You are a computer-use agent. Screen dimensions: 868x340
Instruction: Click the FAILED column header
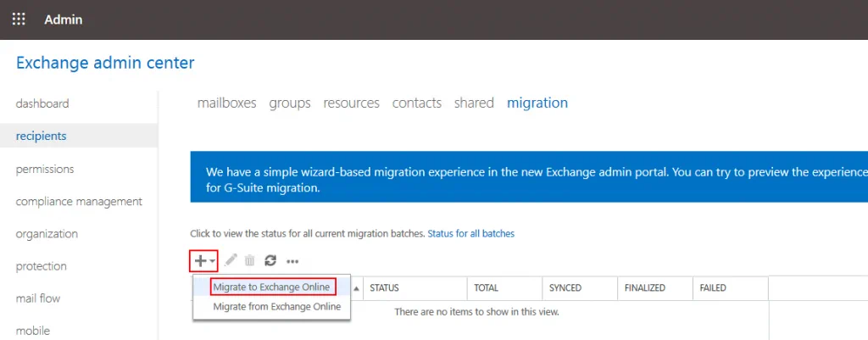click(713, 288)
